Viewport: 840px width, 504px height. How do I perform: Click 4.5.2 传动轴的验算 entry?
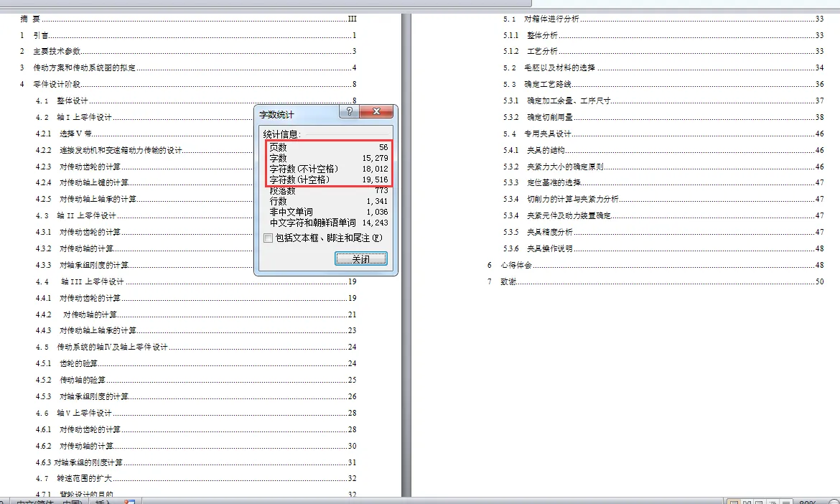pyautogui.click(x=196, y=381)
